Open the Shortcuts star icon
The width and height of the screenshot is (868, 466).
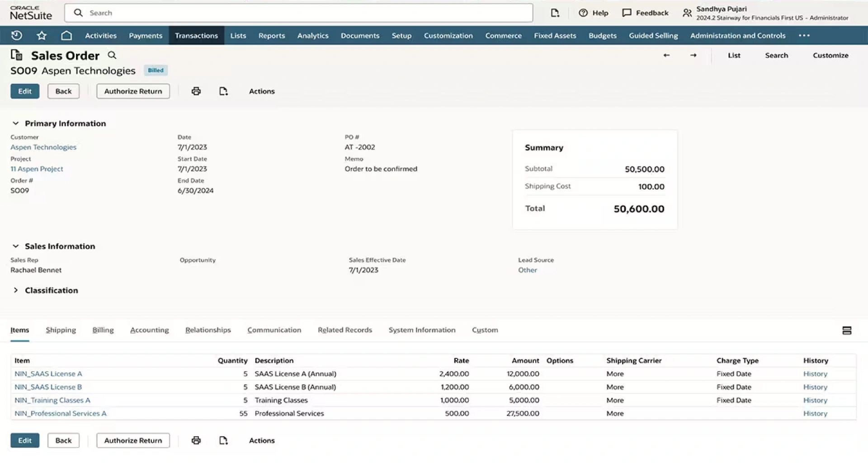[42, 35]
